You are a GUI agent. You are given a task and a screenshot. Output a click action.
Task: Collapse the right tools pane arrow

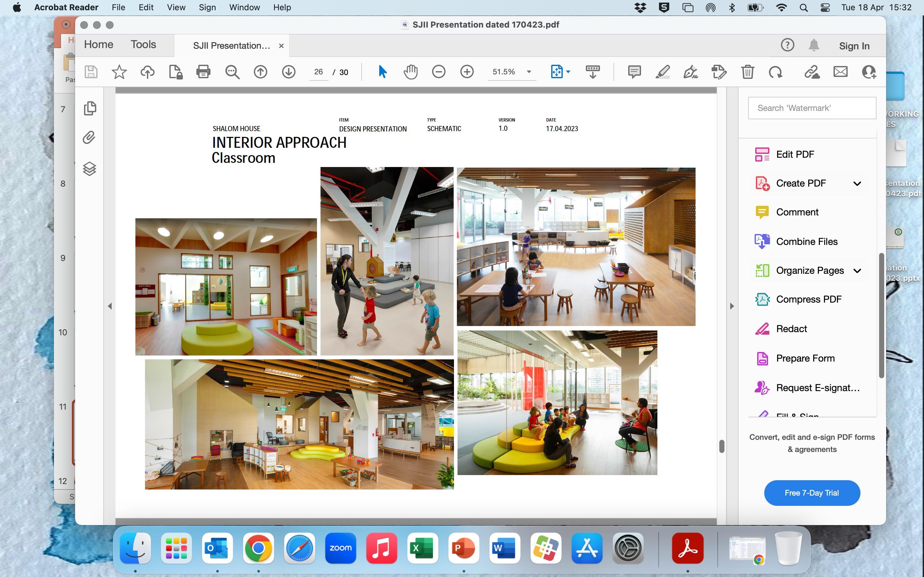tap(732, 306)
